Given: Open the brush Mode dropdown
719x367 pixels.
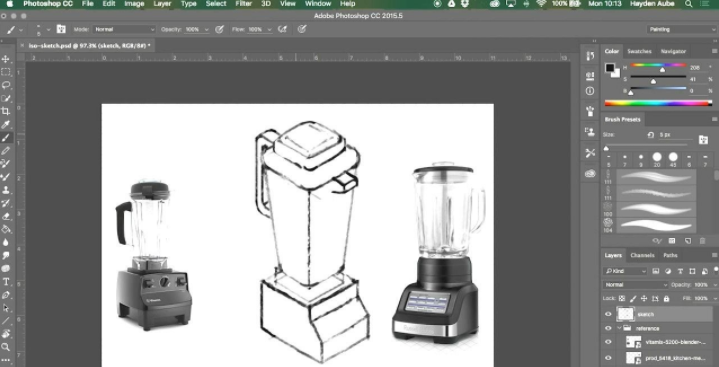Looking at the screenshot, I should [124, 29].
